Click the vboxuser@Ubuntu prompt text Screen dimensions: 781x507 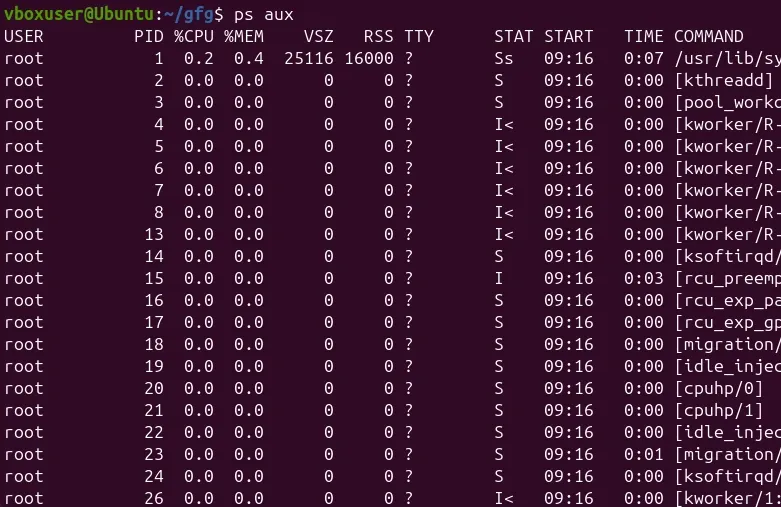(79, 14)
